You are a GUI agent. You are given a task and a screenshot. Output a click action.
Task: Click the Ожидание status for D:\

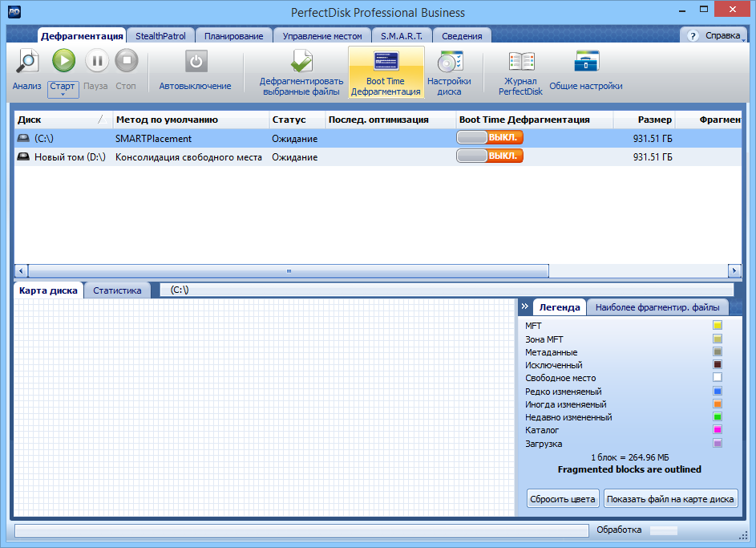(x=294, y=156)
